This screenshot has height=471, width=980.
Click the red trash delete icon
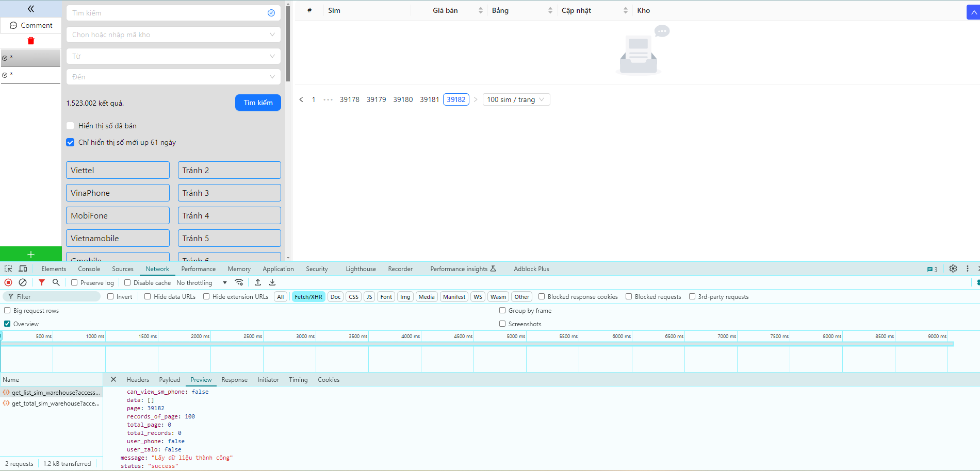coord(31,41)
